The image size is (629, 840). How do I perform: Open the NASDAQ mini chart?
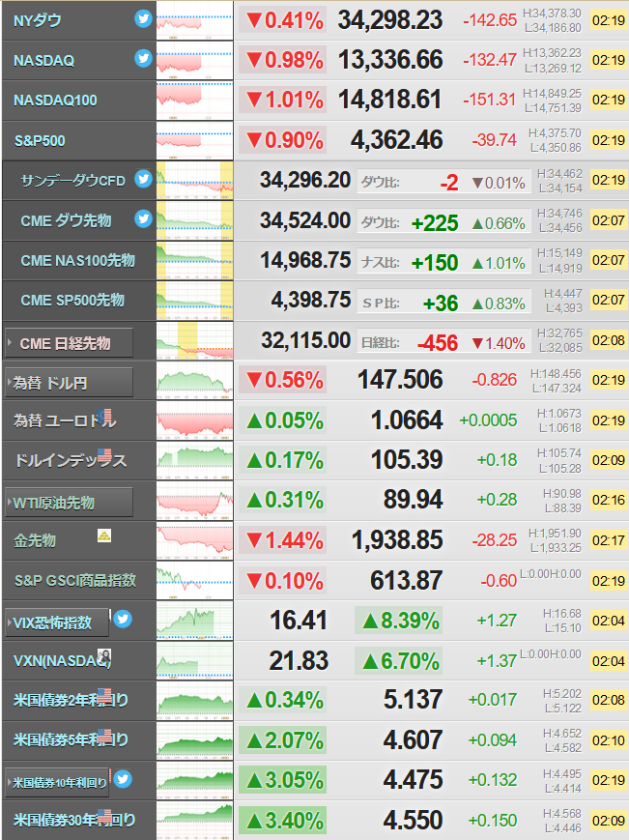click(x=195, y=61)
